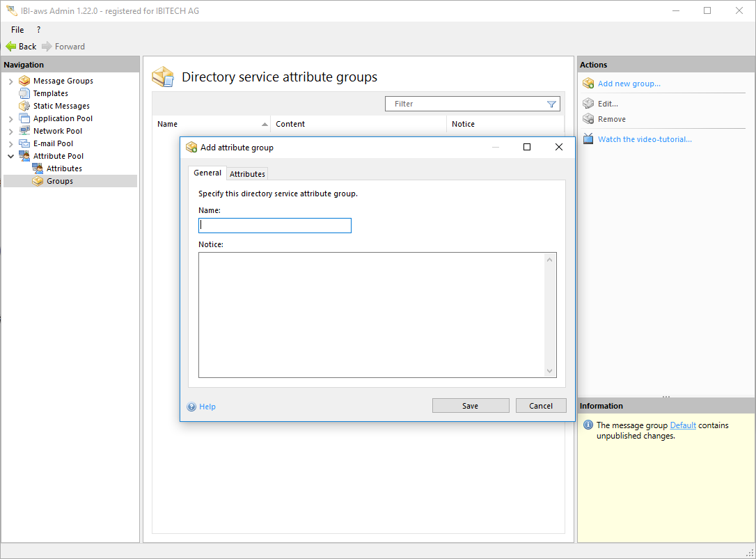Click the Network Pool icon
The width and height of the screenshot is (756, 559).
[24, 131]
